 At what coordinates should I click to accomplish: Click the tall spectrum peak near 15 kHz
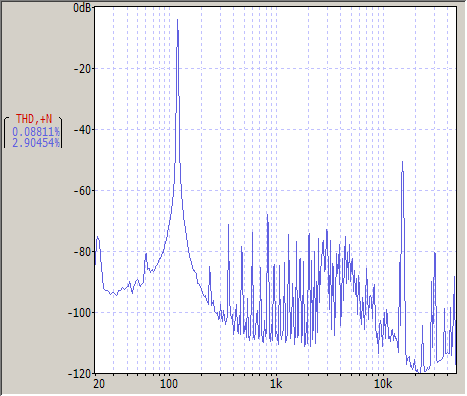403,162
